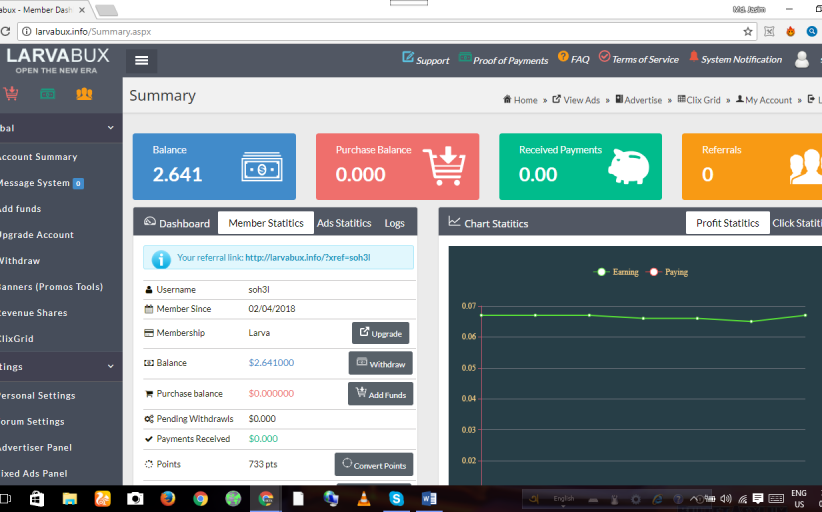Viewport: 822px width, 512px height.
Task: Click the green money icon in sidebar
Action: [47, 94]
